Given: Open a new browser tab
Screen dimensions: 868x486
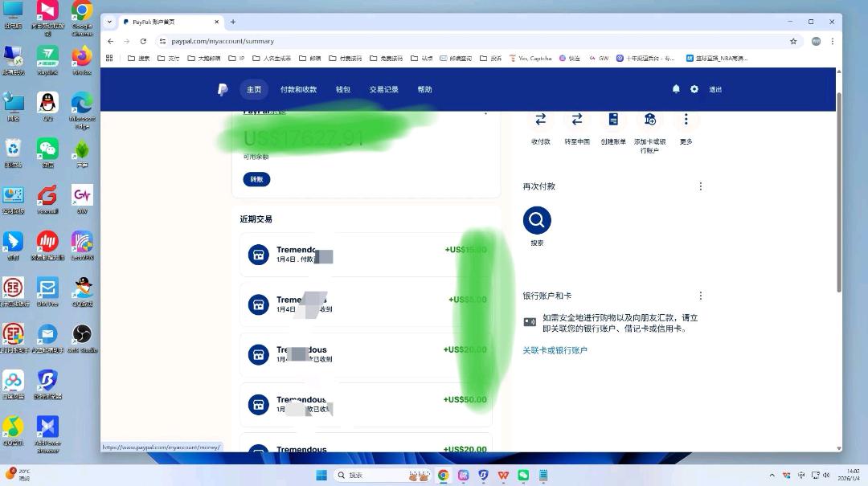Looking at the screenshot, I should tap(233, 22).
